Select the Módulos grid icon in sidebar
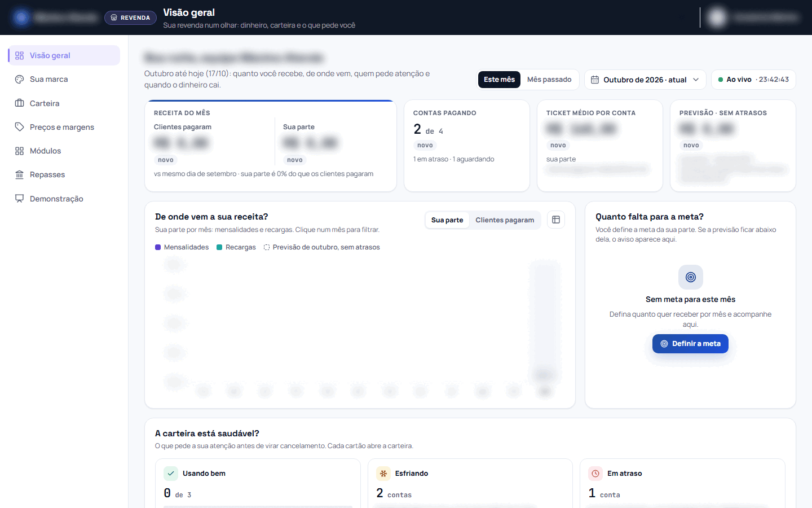Screen dimensions: 812x508 pos(19,151)
